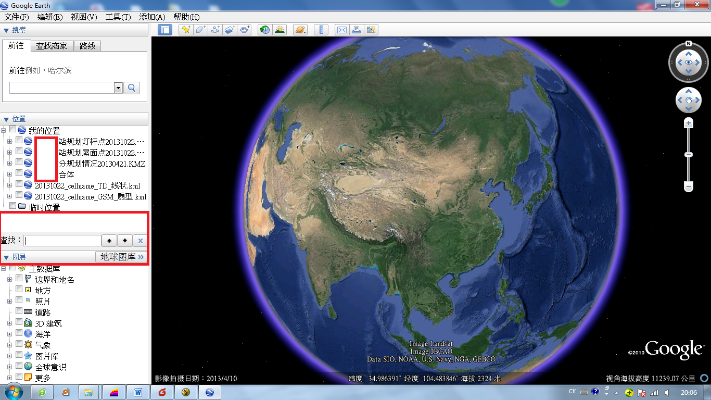
Task: Open the 工具(T) menu
Action: tap(118, 17)
